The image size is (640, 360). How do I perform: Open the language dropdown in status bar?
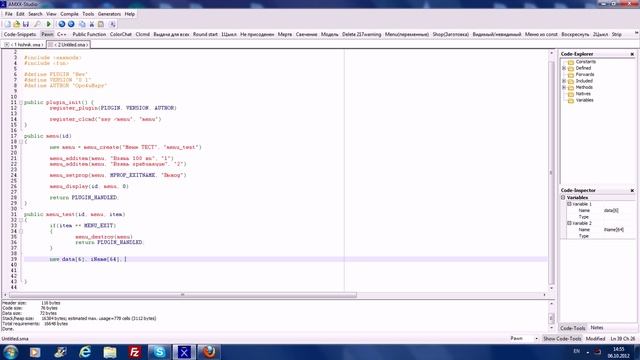(x=536, y=339)
